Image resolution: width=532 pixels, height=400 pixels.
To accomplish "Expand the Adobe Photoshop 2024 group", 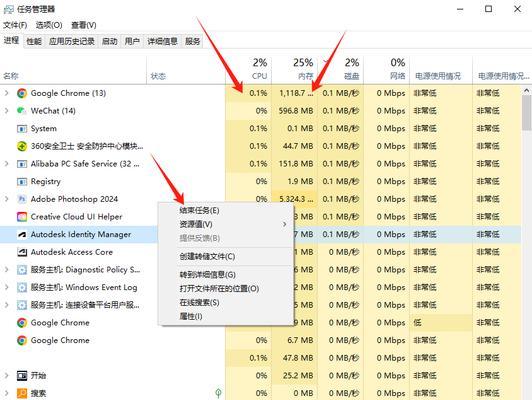I will 6,199.
